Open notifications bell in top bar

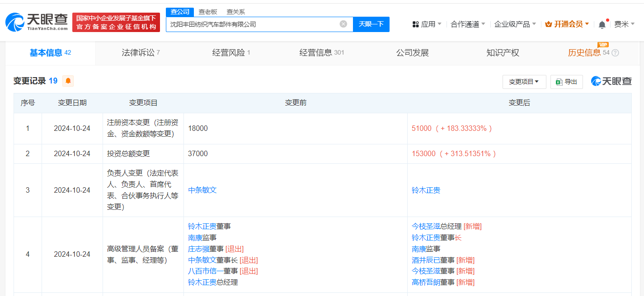602,24
